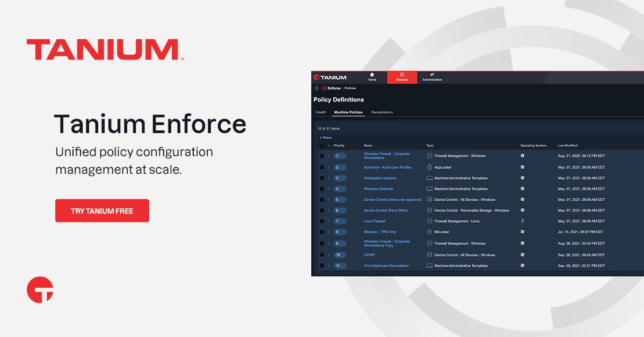
Task: Click the round Tanium logo at the banner's bottom left
Action: (40, 290)
